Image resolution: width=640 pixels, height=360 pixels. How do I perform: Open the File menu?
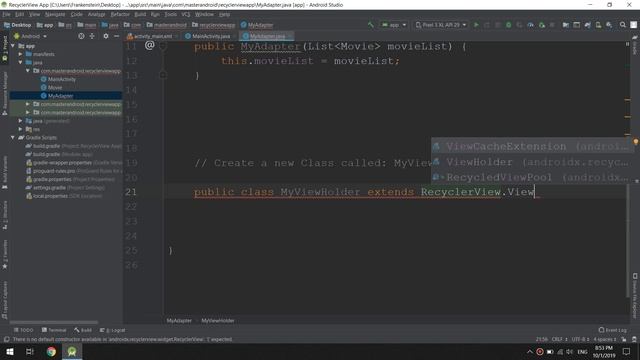point(7,14)
